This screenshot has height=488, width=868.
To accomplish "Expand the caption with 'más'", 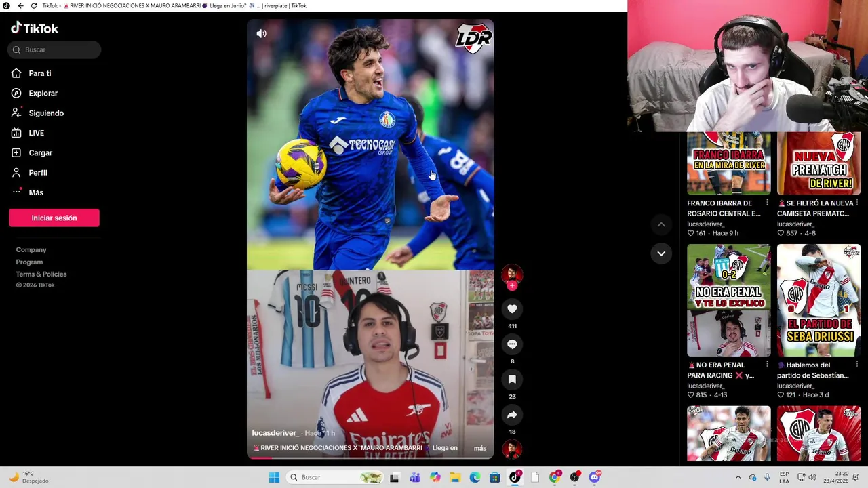I will click(480, 448).
